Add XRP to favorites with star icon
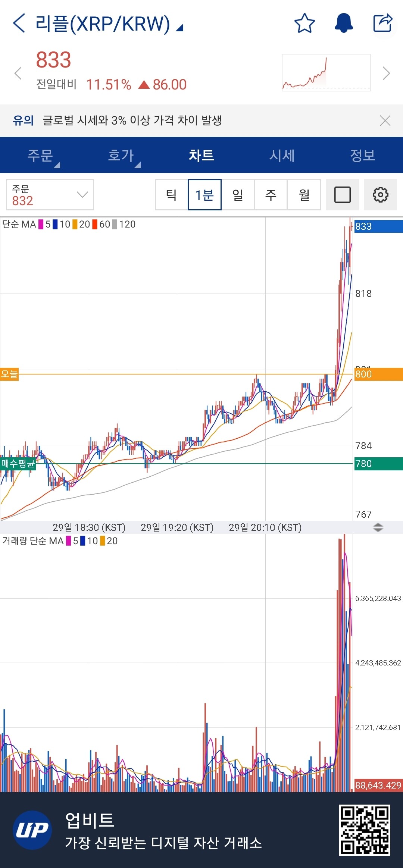The image size is (403, 868). [x=304, y=23]
